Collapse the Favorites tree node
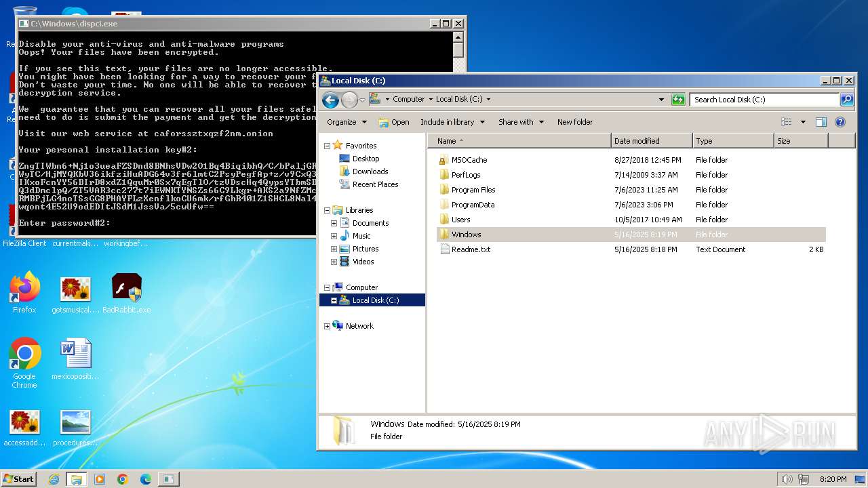 [x=327, y=146]
